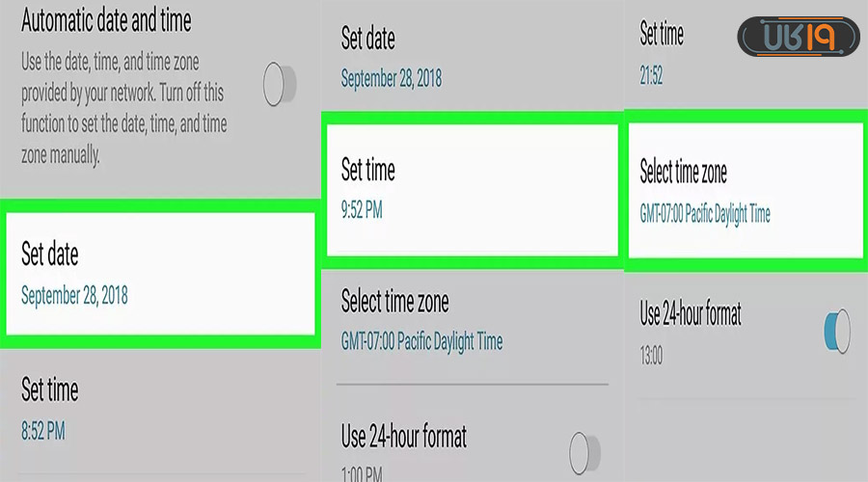This screenshot has height=482, width=868.
Task: Tap the Automatic date and time heading
Action: click(106, 19)
